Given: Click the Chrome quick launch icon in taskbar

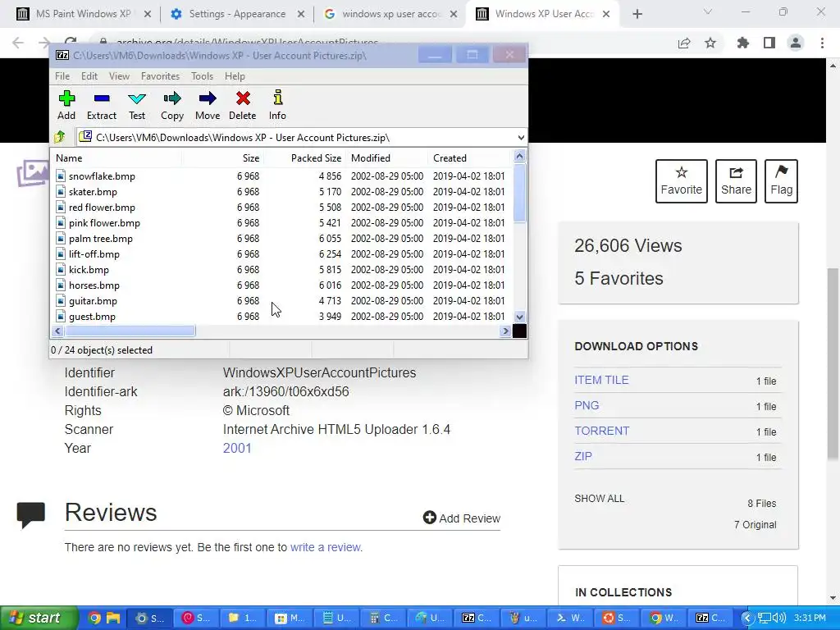Looking at the screenshot, I should [x=94, y=618].
